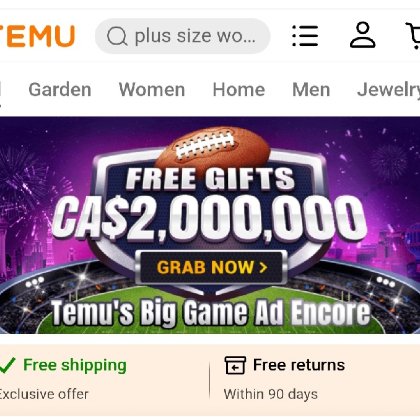Open the Free shipping exclusive offer link
The height and width of the screenshot is (420, 420).
click(x=63, y=379)
